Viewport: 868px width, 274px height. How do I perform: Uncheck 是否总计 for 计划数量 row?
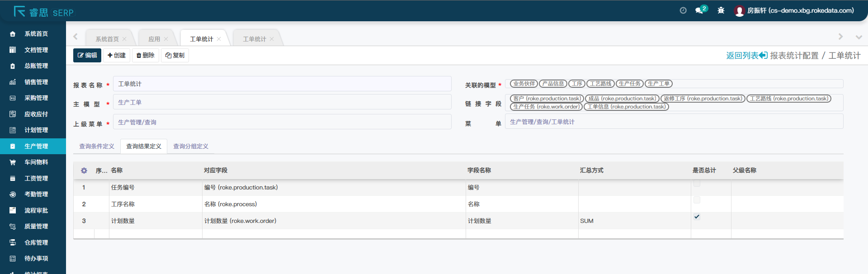[697, 217]
